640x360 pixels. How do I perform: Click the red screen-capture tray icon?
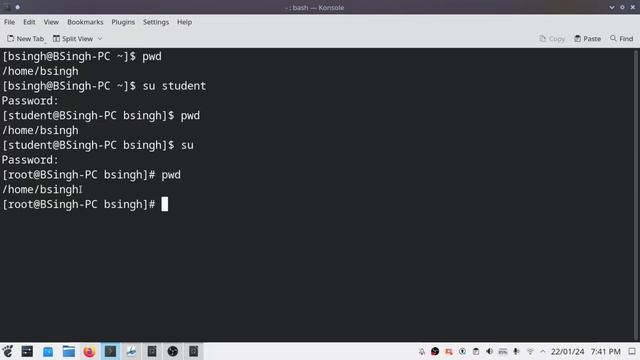coord(449,351)
